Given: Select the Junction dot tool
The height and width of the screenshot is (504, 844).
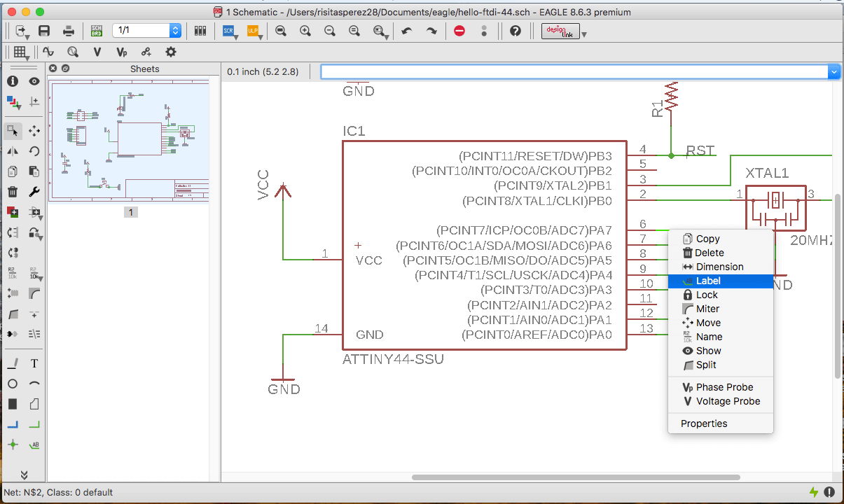Looking at the screenshot, I should 13,445.
